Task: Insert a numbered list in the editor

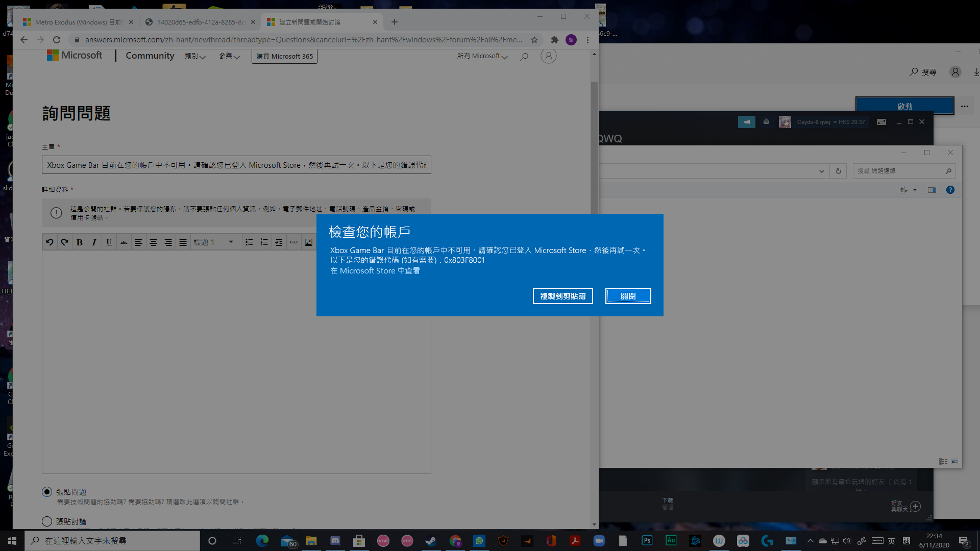Action: click(264, 242)
